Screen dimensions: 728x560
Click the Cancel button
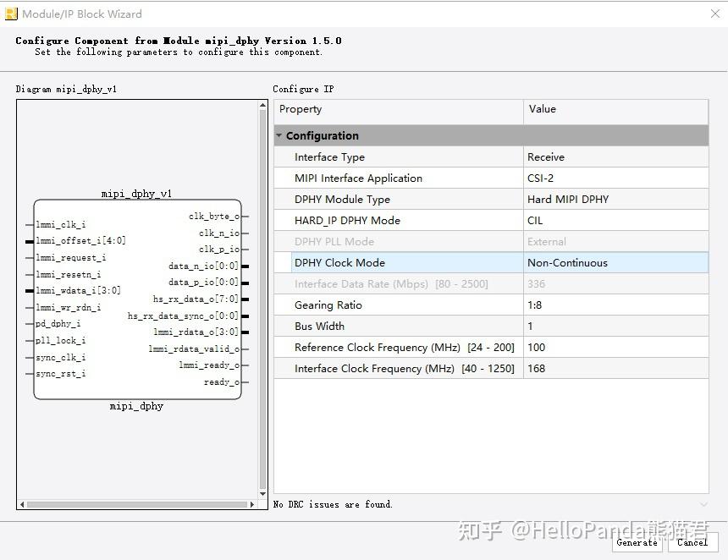point(692,543)
